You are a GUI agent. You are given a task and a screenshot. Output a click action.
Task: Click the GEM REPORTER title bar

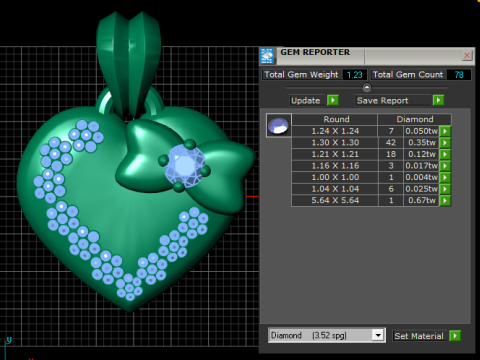point(368,56)
